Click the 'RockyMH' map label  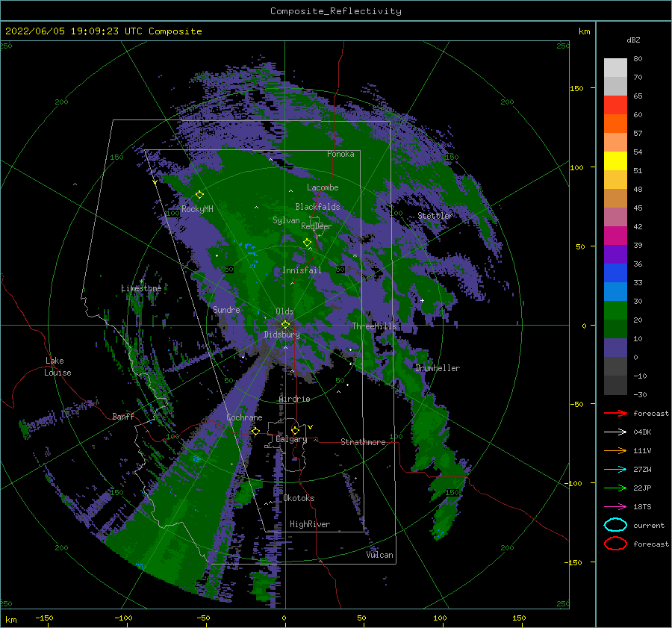pyautogui.click(x=197, y=209)
